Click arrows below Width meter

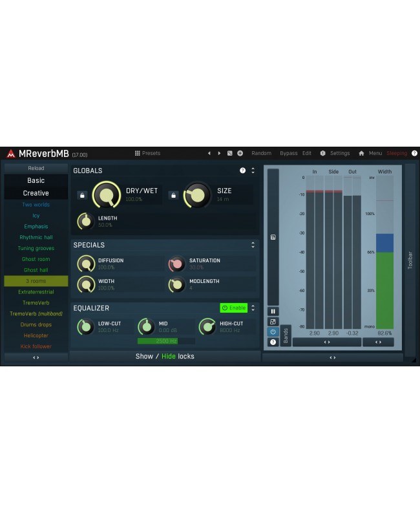(378, 342)
